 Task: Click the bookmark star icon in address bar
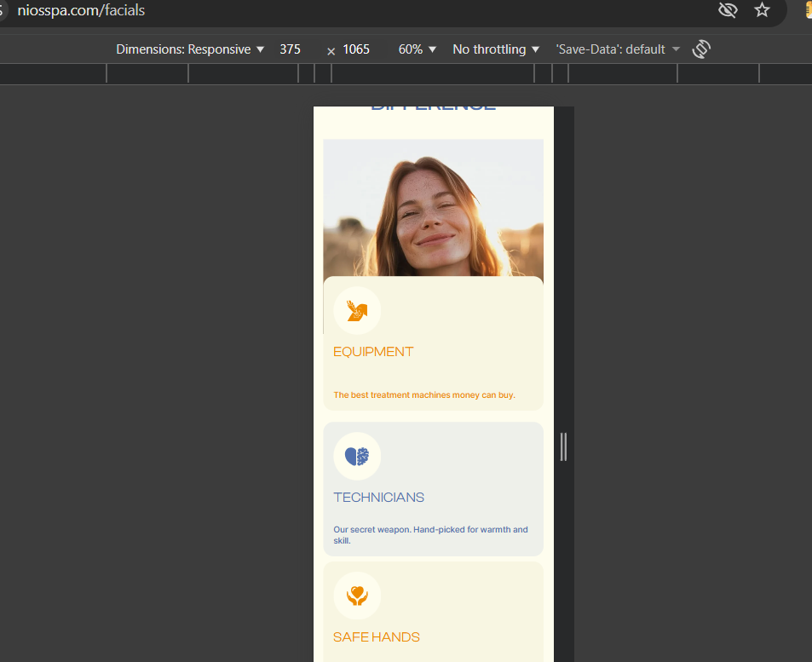762,10
